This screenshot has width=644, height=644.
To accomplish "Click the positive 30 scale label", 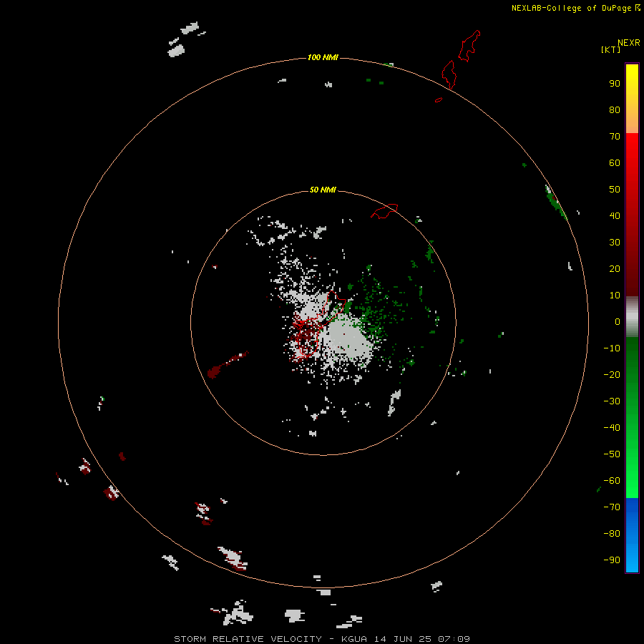I will coord(615,243).
